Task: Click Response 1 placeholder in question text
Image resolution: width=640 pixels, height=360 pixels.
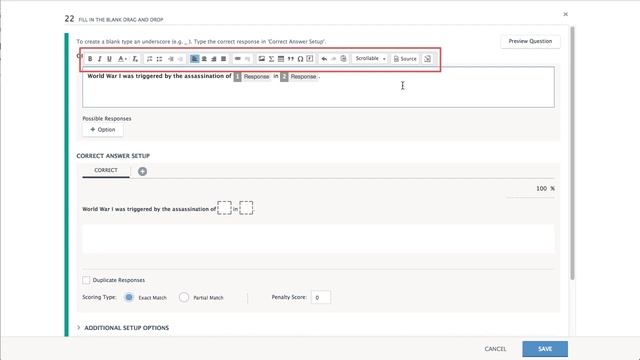Action: [252, 76]
